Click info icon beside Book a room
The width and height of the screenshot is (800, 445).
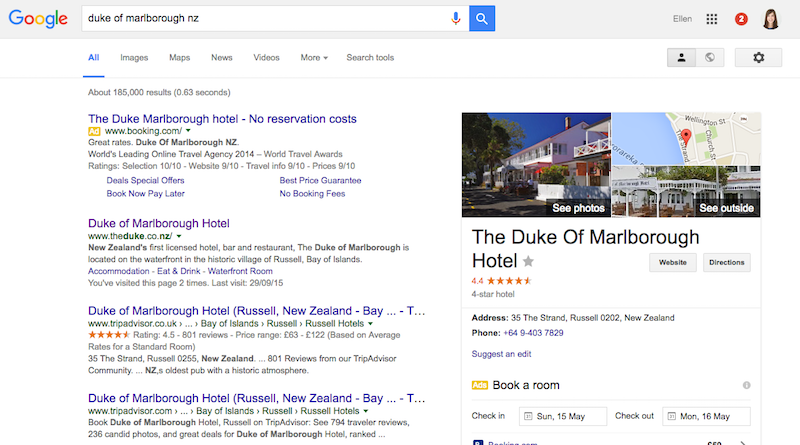pos(746,385)
